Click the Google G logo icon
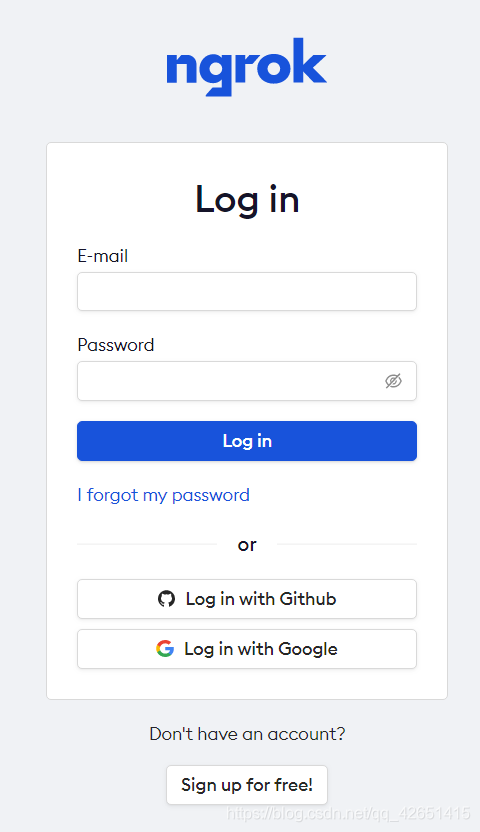Viewport: 480px width, 832px height. coord(165,648)
